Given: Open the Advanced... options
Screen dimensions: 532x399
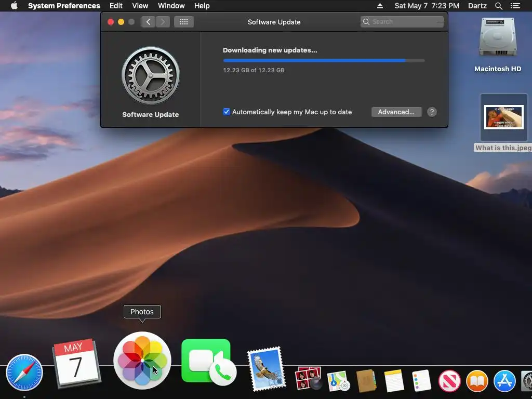Looking at the screenshot, I should point(396,112).
